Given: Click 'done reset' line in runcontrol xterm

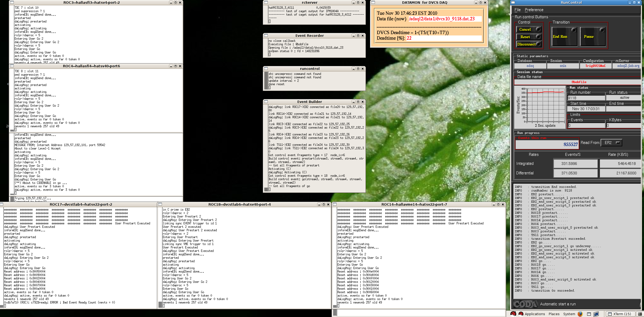Looking at the screenshot, I should pos(276,84).
